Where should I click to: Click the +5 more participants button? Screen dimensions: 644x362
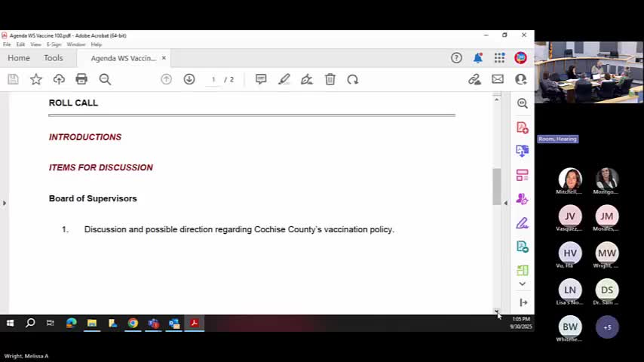tap(607, 327)
